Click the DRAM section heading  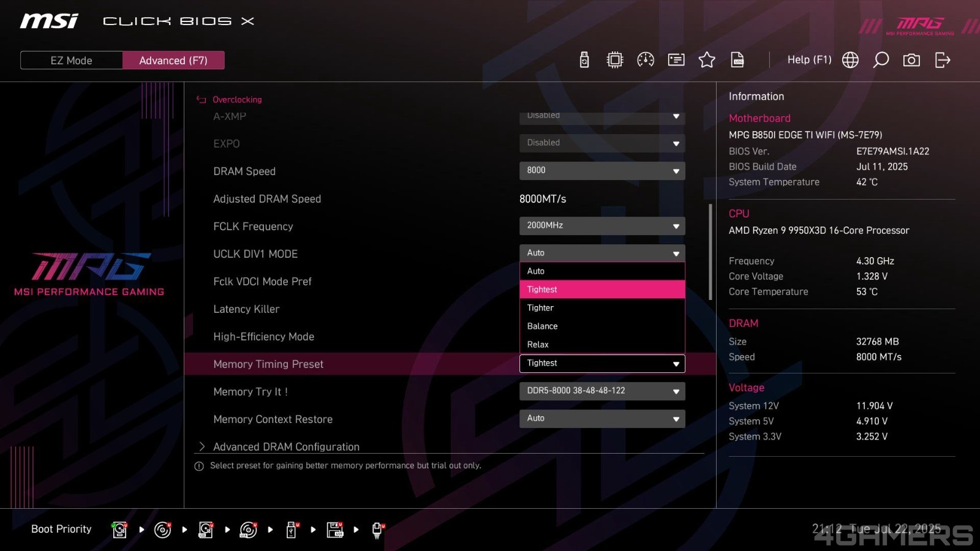(x=744, y=323)
